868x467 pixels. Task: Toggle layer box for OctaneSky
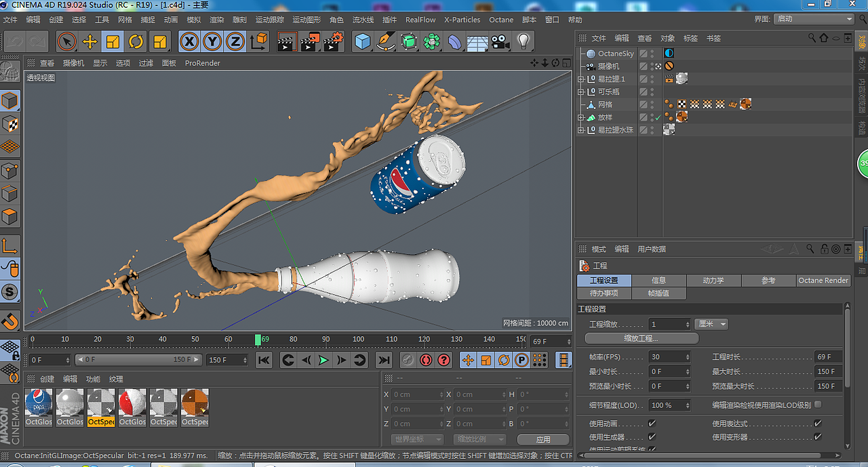point(644,54)
